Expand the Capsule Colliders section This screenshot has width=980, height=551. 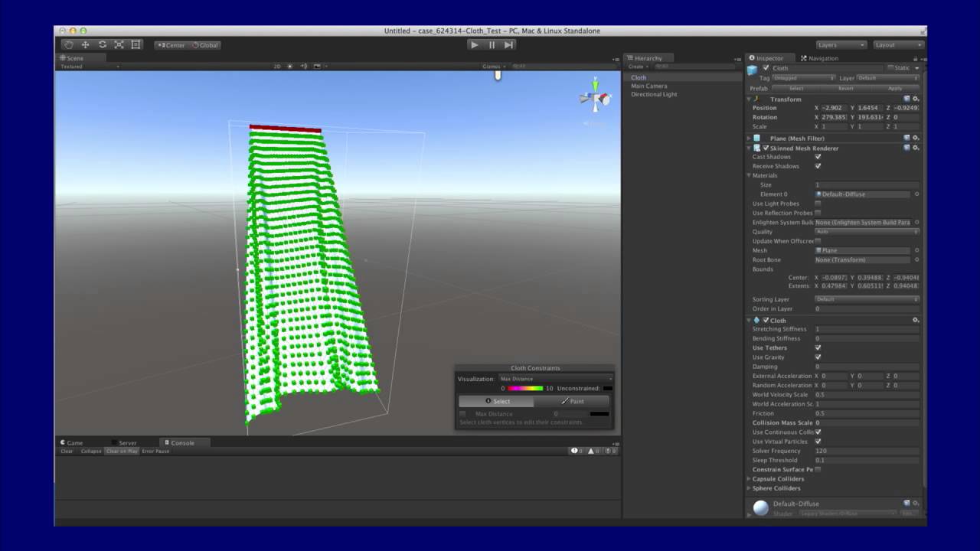point(749,478)
